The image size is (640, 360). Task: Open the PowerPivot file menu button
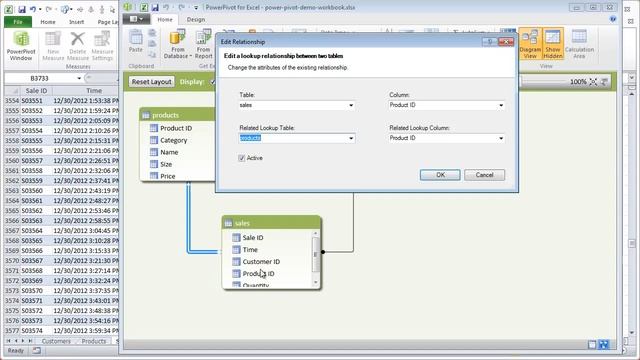tap(136, 19)
